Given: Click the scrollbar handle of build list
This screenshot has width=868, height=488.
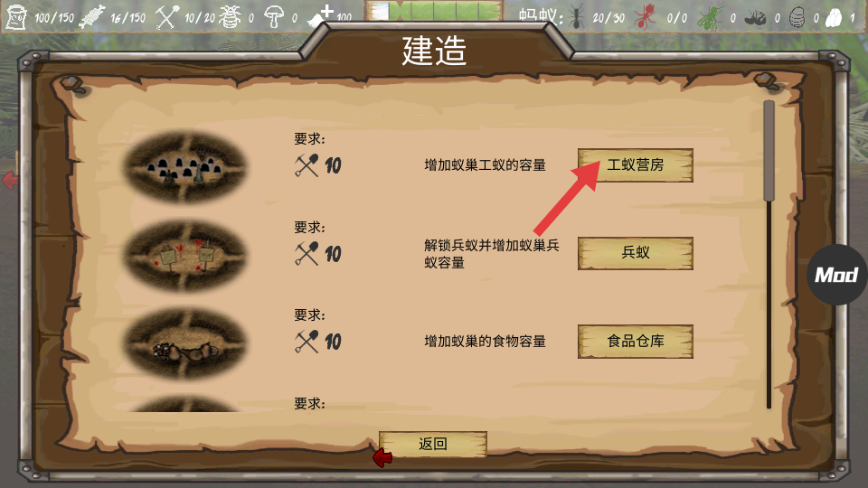Looking at the screenshot, I should pos(769,151).
